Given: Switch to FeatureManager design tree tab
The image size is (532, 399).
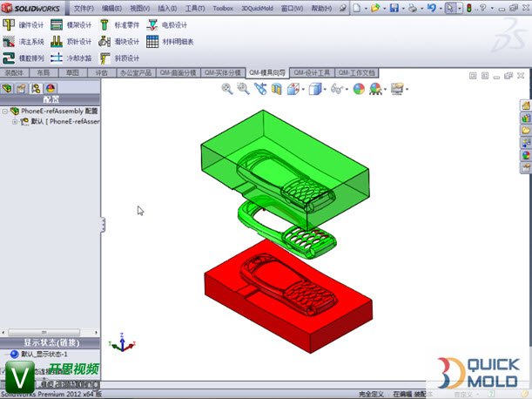Looking at the screenshot, I should [7, 88].
